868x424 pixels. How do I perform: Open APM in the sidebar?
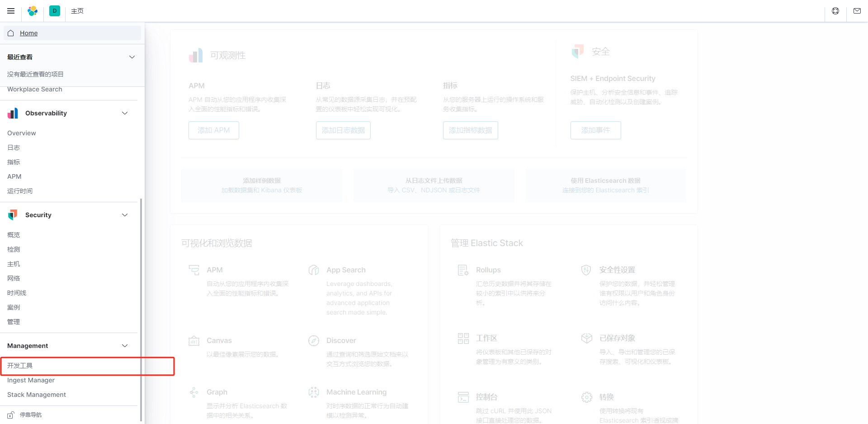(14, 176)
